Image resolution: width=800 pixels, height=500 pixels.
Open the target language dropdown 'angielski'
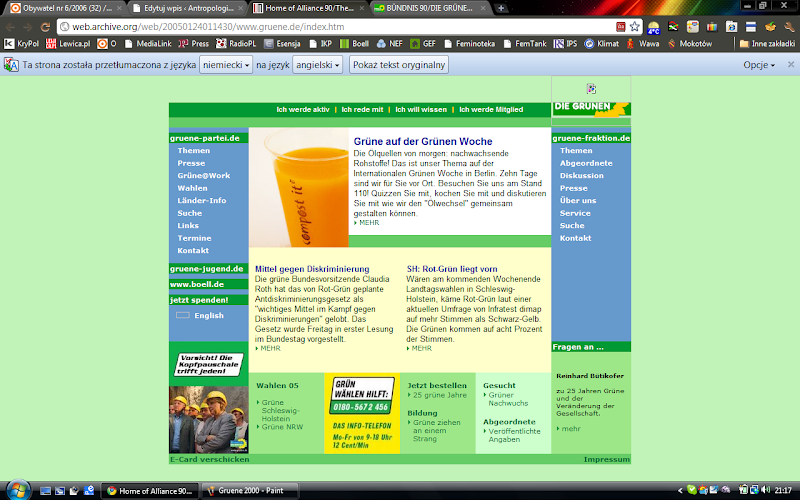click(317, 65)
